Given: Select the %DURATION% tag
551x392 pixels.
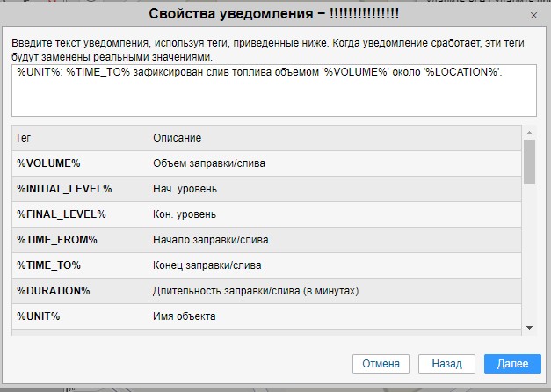Looking at the screenshot, I should (x=53, y=291).
